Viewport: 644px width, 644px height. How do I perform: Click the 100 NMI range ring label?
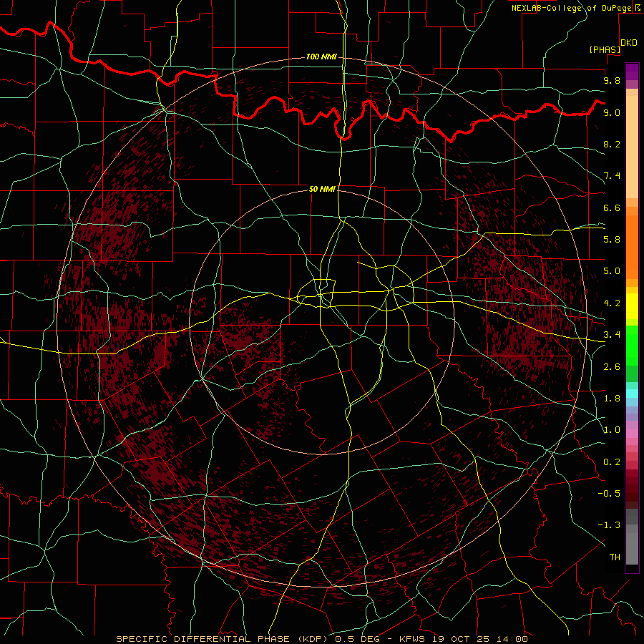tap(321, 57)
